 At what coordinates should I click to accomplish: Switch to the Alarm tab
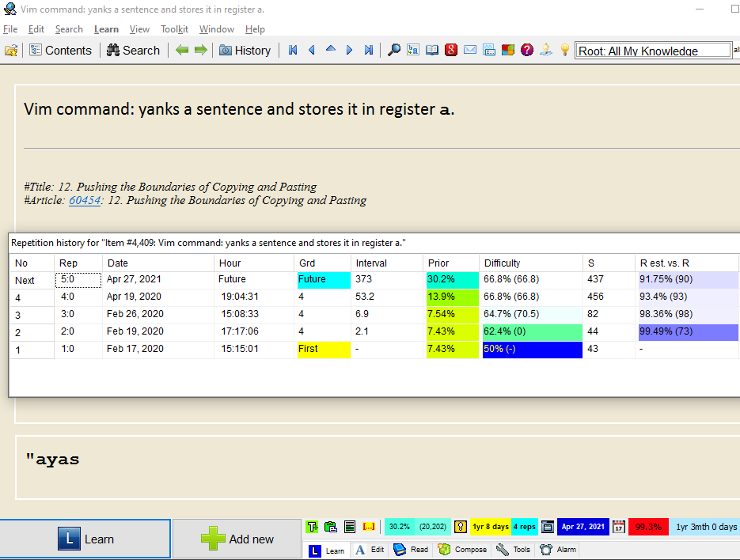[558, 550]
